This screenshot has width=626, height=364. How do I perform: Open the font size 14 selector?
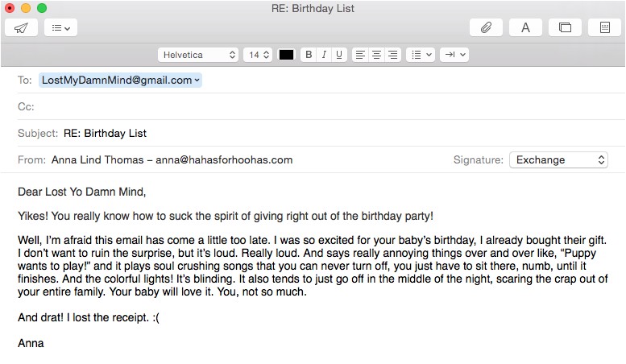coord(259,55)
